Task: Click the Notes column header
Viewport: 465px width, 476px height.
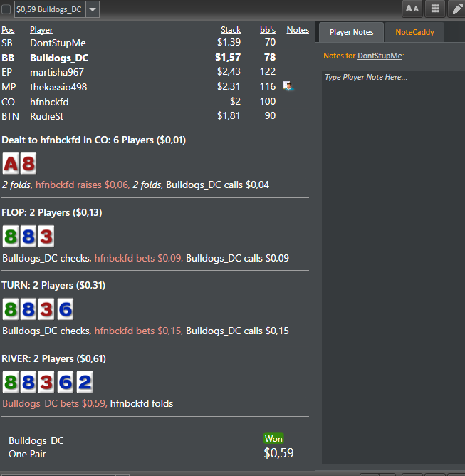Action: 298,30
